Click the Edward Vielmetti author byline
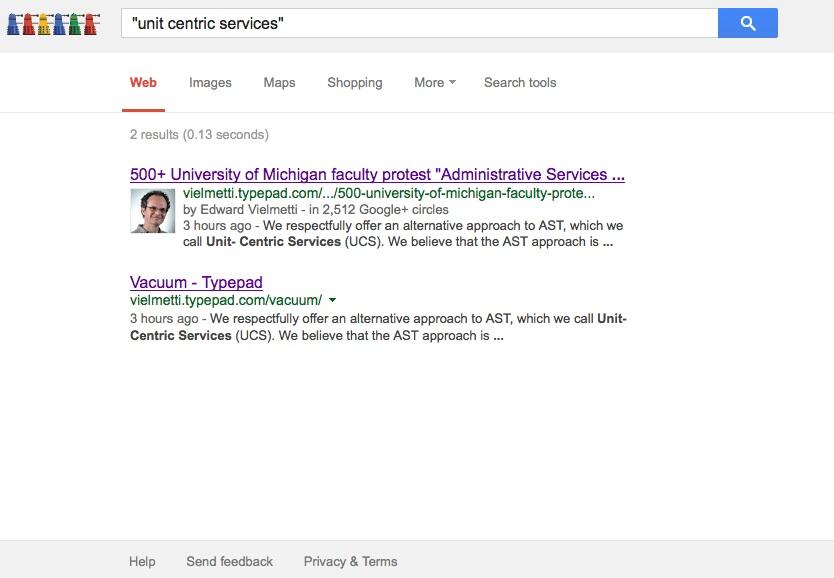834x578 pixels. [x=240, y=210]
